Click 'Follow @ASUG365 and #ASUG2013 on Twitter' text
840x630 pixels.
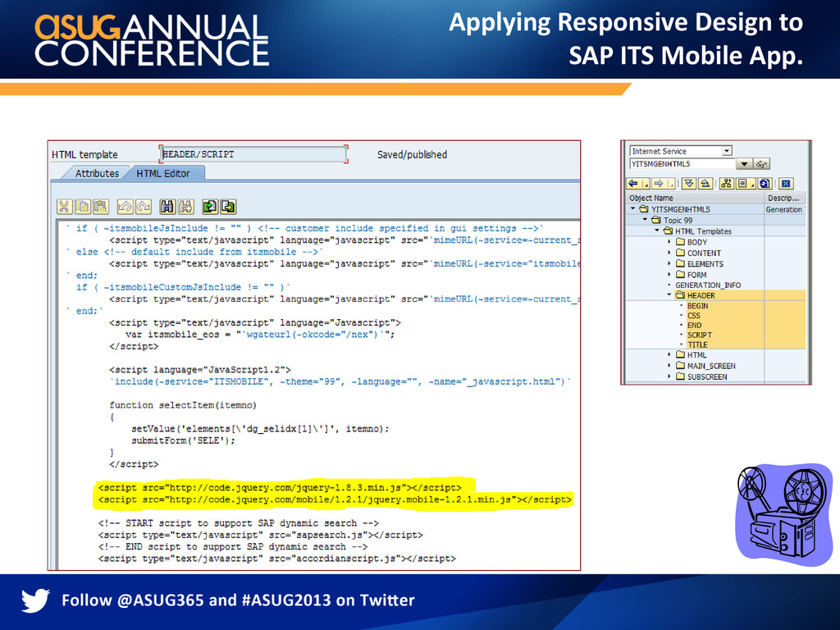click(x=238, y=600)
